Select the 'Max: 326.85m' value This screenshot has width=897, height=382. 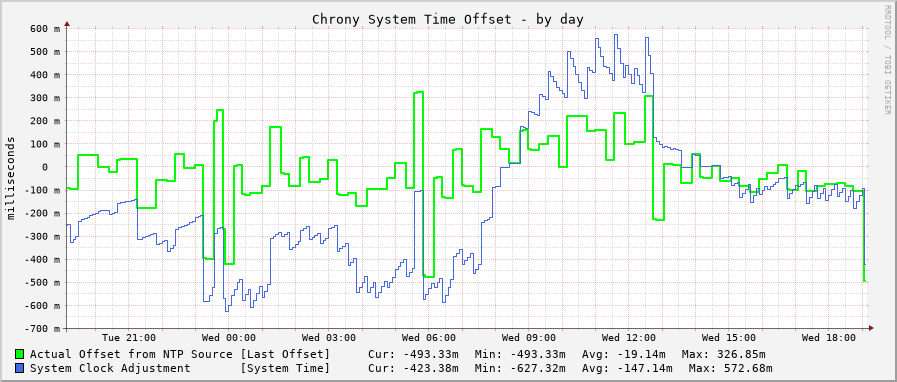(724, 354)
